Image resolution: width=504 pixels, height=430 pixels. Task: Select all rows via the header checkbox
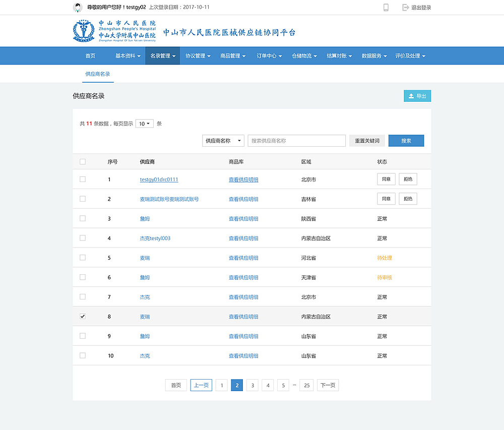point(82,161)
